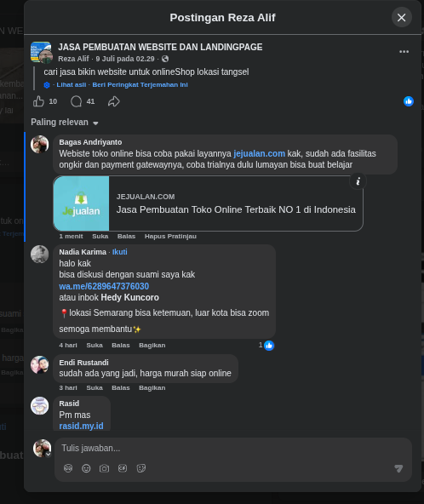Open avatar sticker icon in reply box
This screenshot has height=504, width=424.
click(x=68, y=468)
